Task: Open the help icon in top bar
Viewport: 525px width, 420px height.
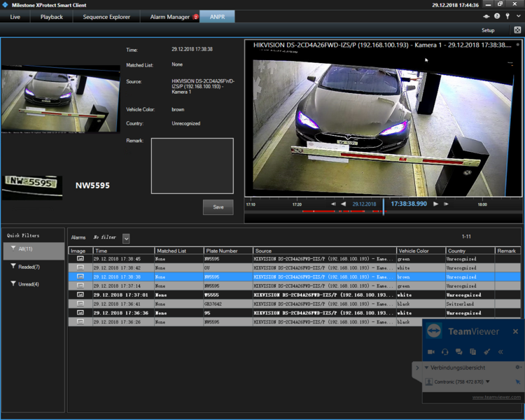Action: [497, 16]
